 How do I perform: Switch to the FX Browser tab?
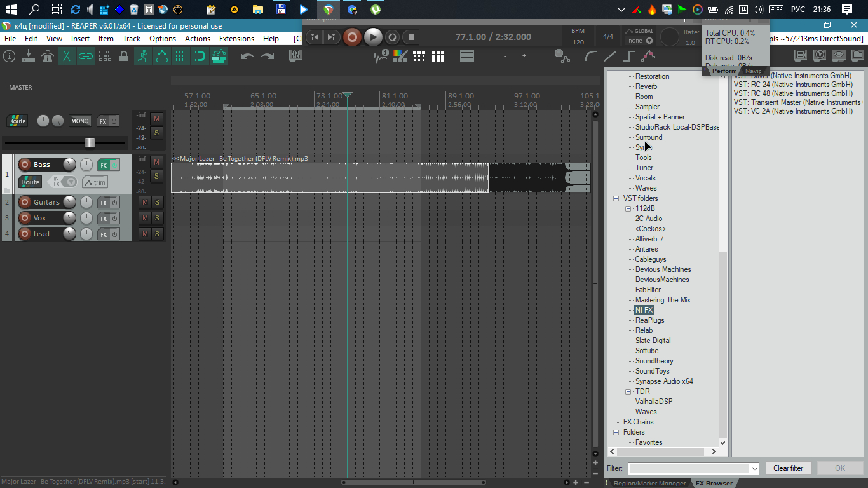pyautogui.click(x=714, y=483)
